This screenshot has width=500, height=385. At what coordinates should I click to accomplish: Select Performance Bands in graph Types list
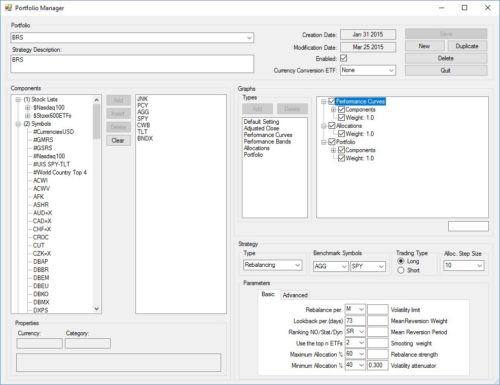pyautogui.click(x=267, y=141)
